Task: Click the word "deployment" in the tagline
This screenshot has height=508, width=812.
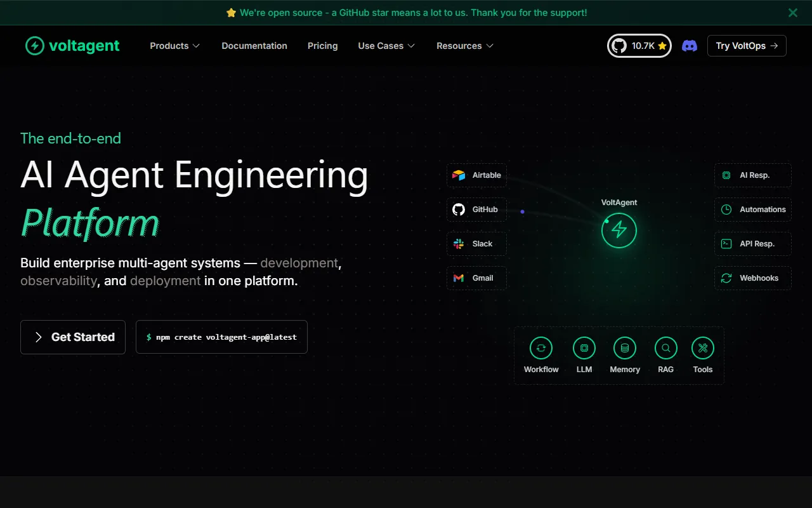Action: (165, 281)
